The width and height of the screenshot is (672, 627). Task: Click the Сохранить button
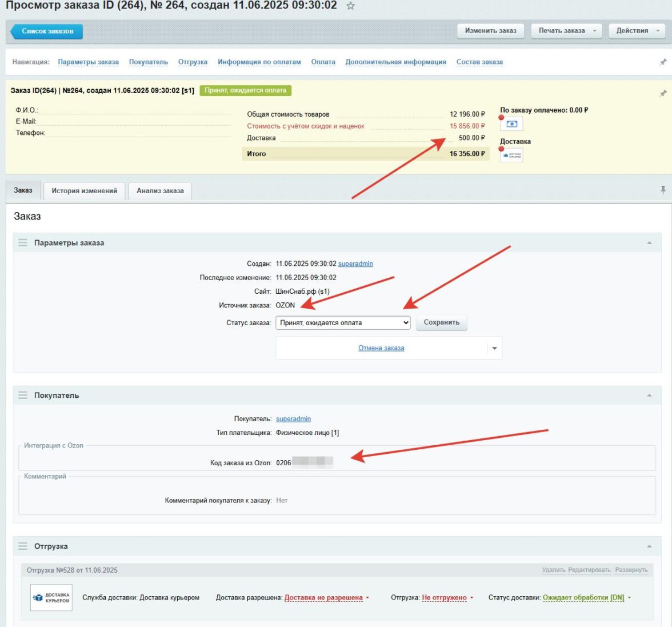pyautogui.click(x=441, y=322)
